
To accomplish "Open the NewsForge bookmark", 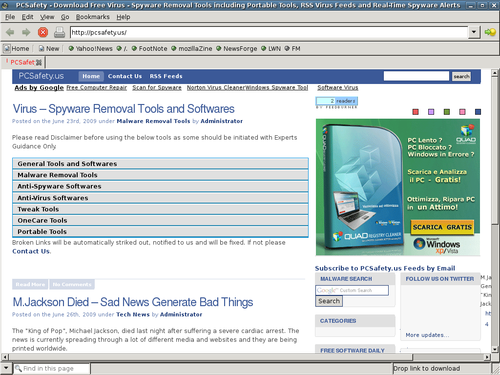I will click(x=237, y=49).
